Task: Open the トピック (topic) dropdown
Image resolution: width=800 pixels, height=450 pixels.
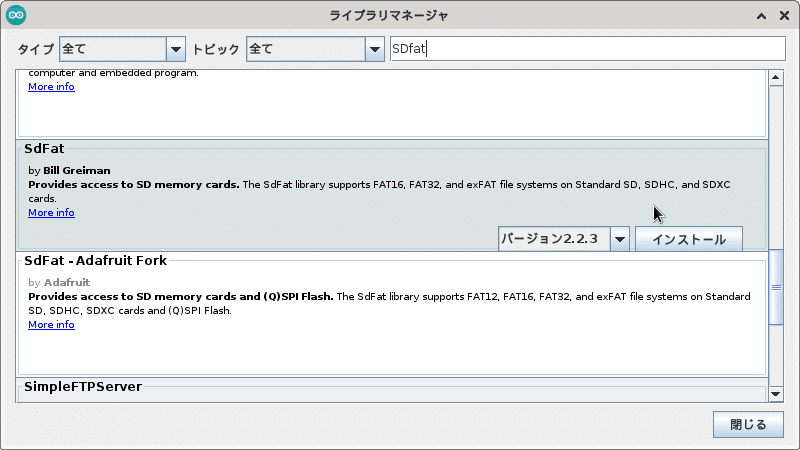Action: [x=315, y=49]
